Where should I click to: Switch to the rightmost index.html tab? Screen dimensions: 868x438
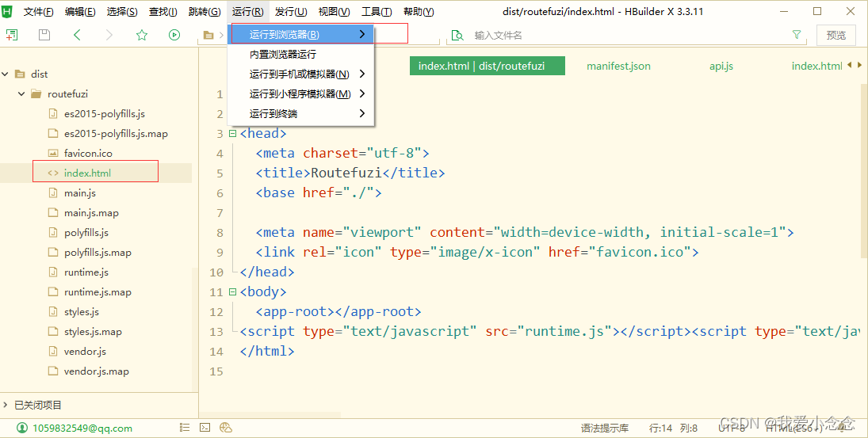(x=816, y=66)
